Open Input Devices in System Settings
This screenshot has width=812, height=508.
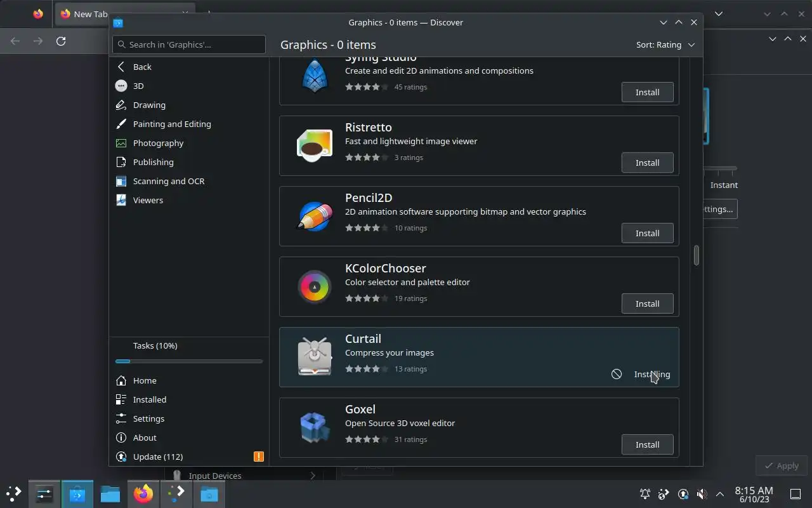[x=244, y=475]
